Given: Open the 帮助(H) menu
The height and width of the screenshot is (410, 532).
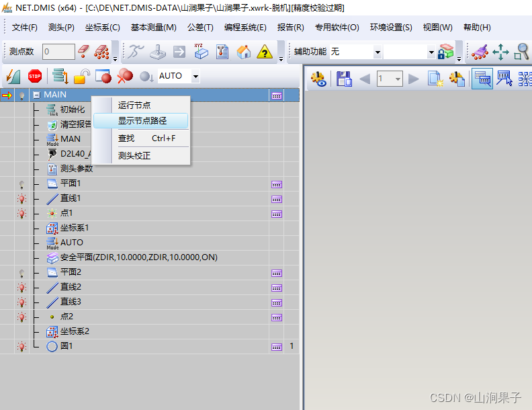Looking at the screenshot, I should click(477, 28).
